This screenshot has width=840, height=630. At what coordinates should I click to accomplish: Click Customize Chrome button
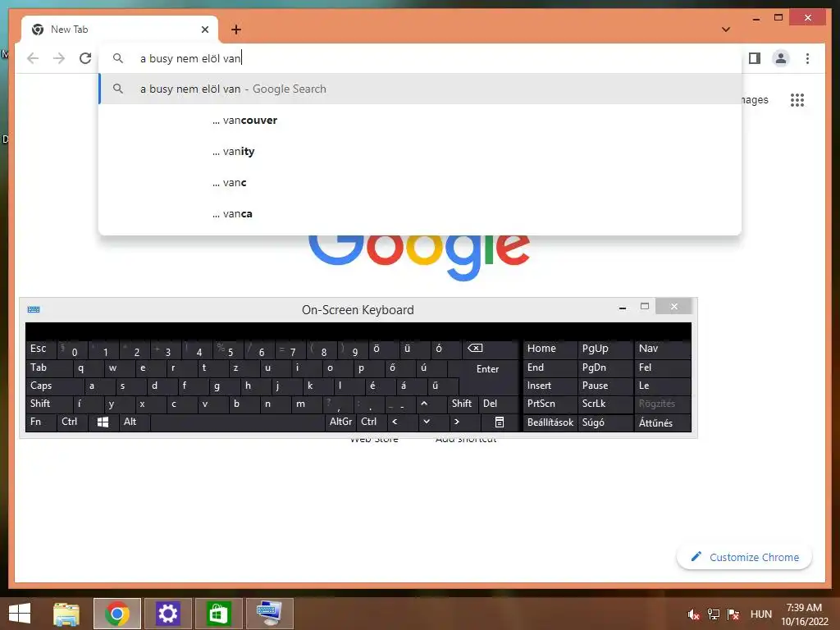click(744, 557)
